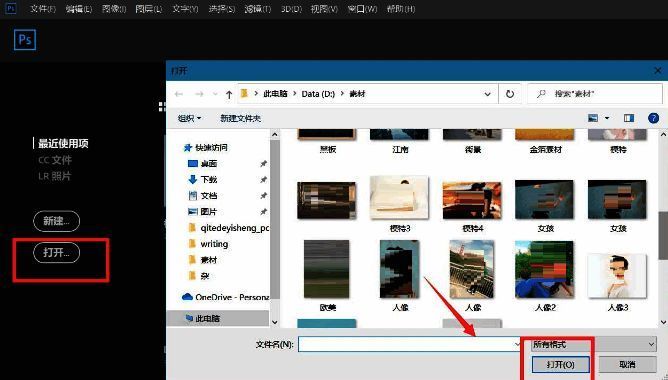Open the 滤镜(T) menu
Viewport: 668px width, 380px height.
(x=258, y=9)
